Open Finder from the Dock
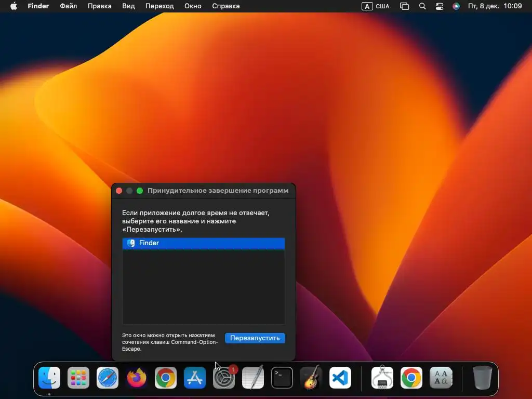532x399 pixels. (x=49, y=378)
